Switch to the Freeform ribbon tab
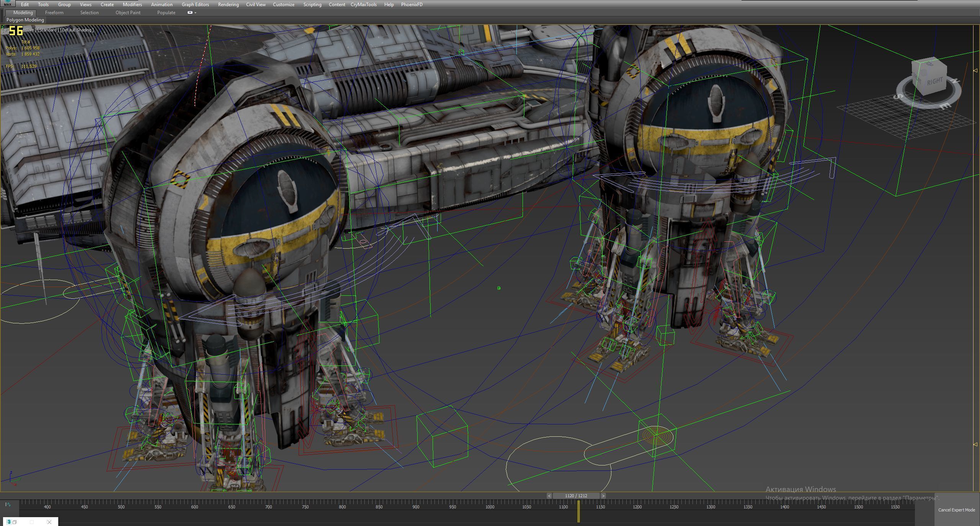980x526 pixels. click(x=54, y=13)
